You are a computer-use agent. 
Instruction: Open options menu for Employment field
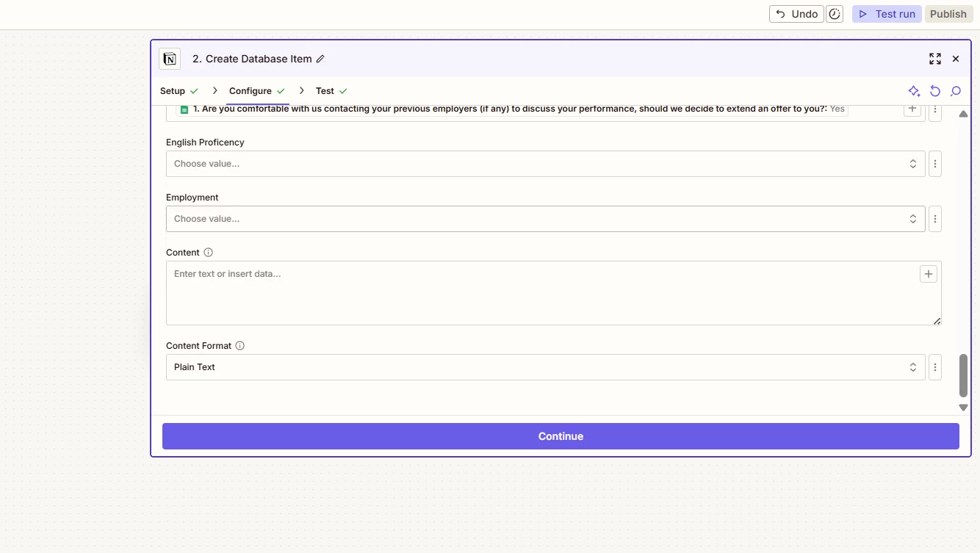[935, 219]
